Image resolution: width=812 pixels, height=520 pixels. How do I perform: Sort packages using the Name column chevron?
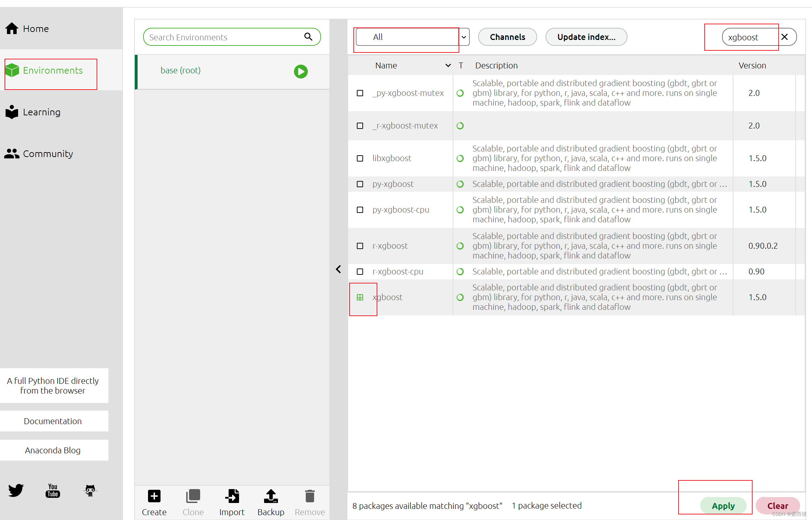point(448,65)
